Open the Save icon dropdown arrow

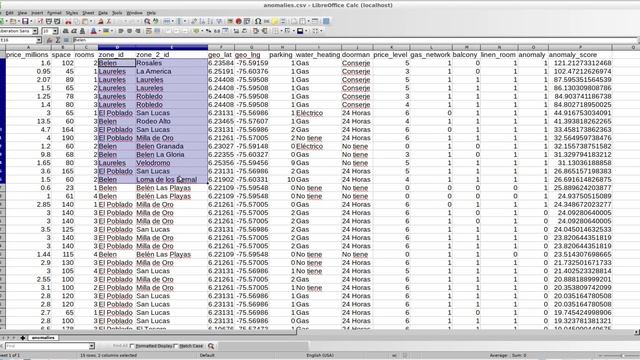tap(31, 21)
